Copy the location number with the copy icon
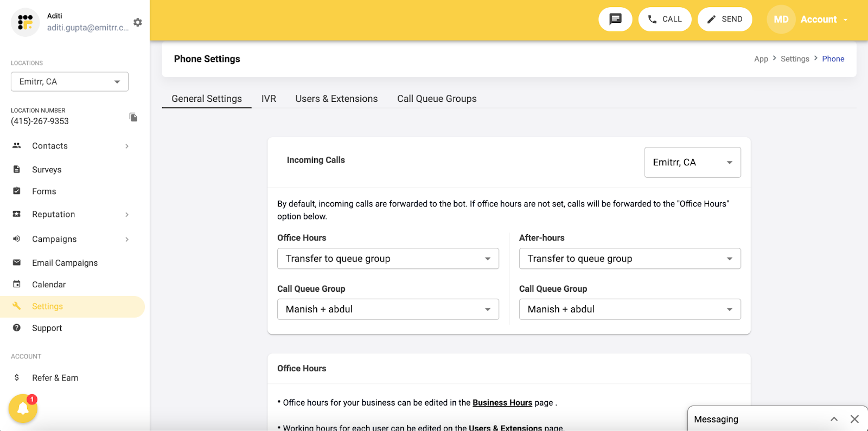868x431 pixels. 133,117
